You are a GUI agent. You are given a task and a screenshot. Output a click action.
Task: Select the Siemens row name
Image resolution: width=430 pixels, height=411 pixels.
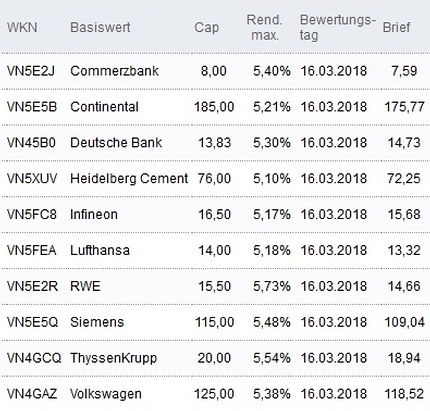point(97,322)
